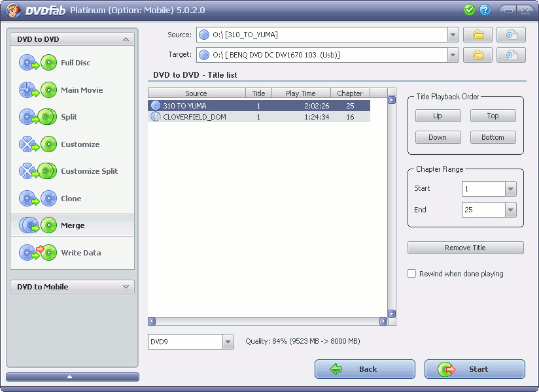
Task: Collapse the DVD to DVD panel
Action: point(126,39)
